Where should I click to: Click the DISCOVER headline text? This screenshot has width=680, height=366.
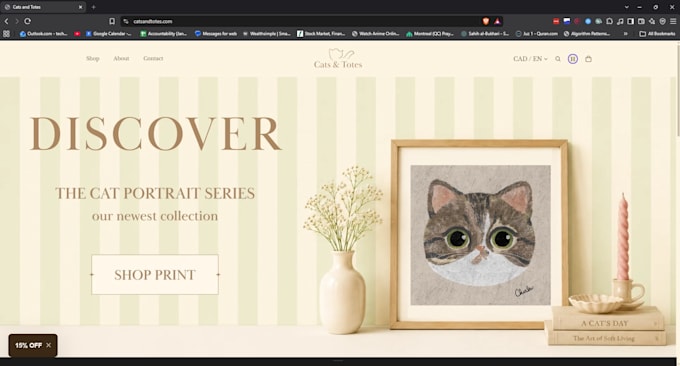pyautogui.click(x=156, y=134)
